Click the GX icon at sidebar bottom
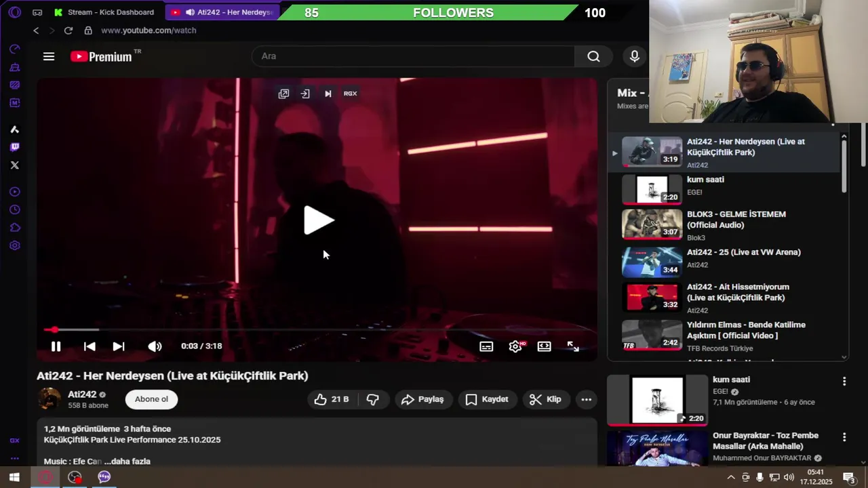Screen dimensions: 868x488 15,441
